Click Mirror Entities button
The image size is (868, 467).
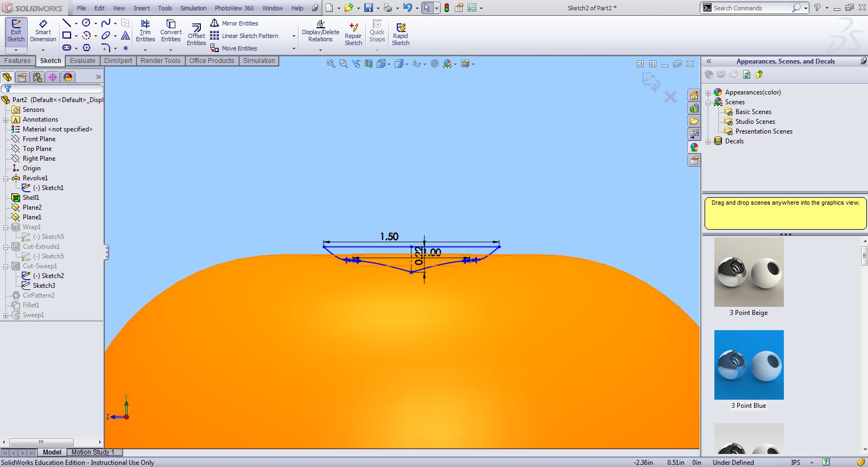[235, 23]
